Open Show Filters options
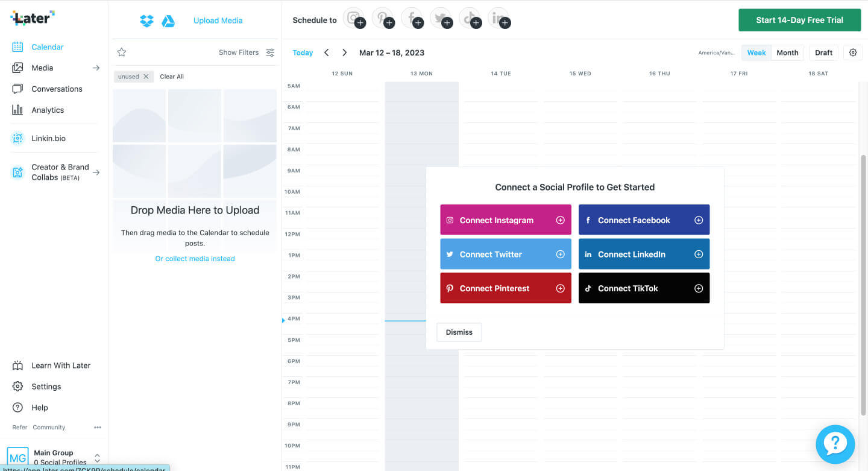Viewport: 868px width, 471px height. pyautogui.click(x=247, y=52)
